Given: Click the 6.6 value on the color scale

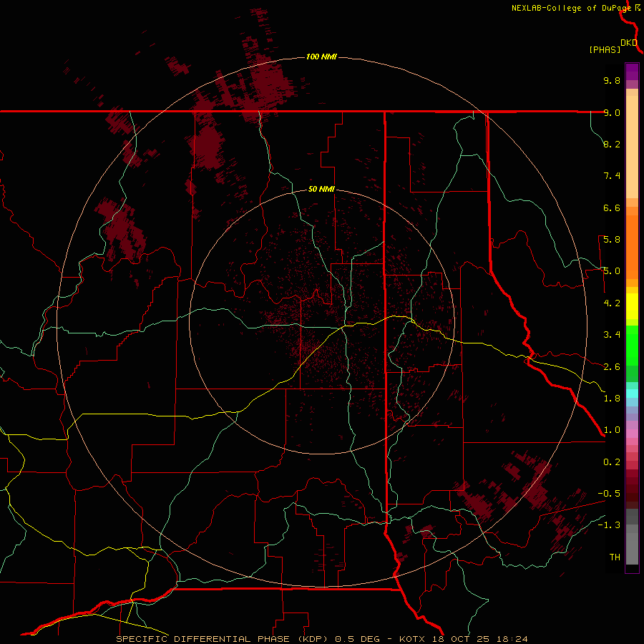Looking at the screenshot, I should coord(612,208).
